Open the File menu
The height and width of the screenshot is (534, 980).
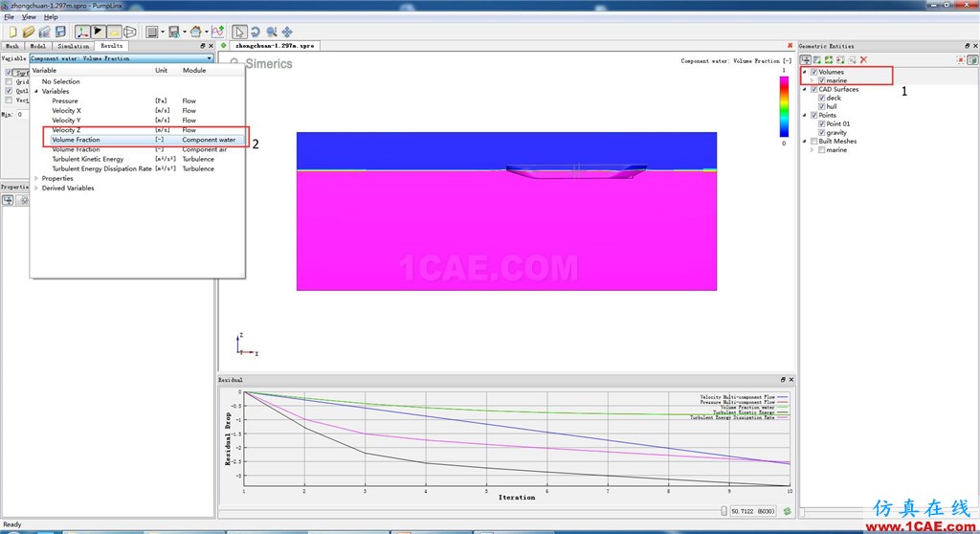click(x=9, y=17)
